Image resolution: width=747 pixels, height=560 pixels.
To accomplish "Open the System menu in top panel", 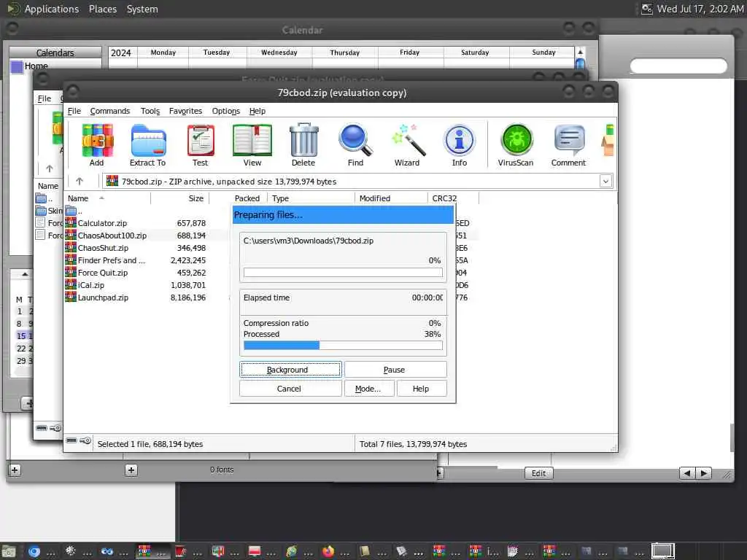I will pyautogui.click(x=142, y=9).
